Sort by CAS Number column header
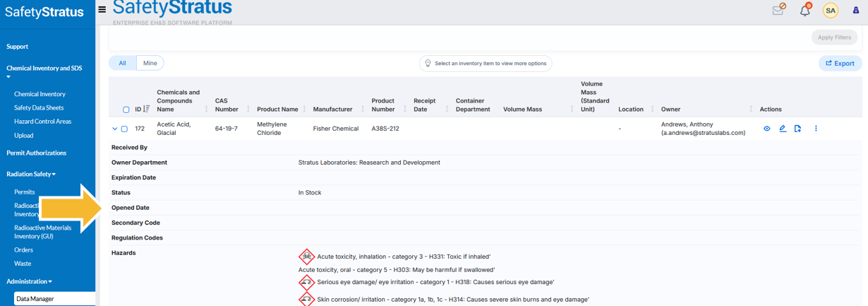This screenshot has width=868, height=306. click(227, 105)
